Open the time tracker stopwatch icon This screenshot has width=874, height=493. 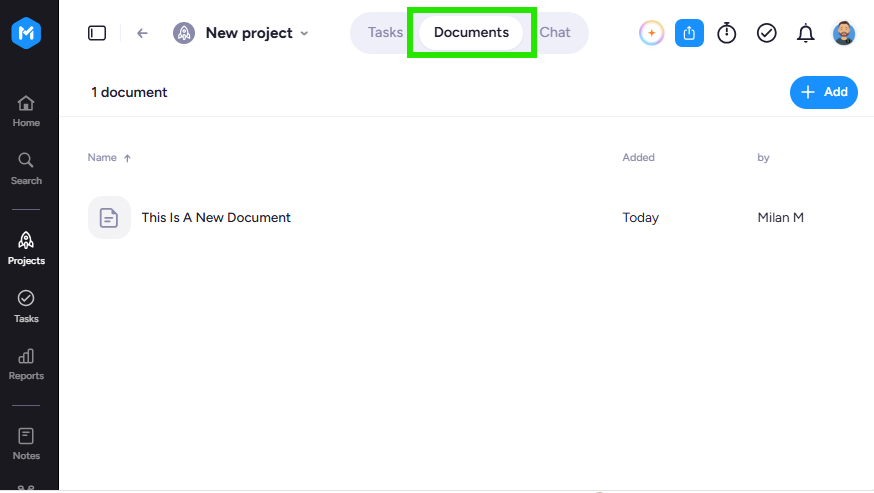point(726,33)
